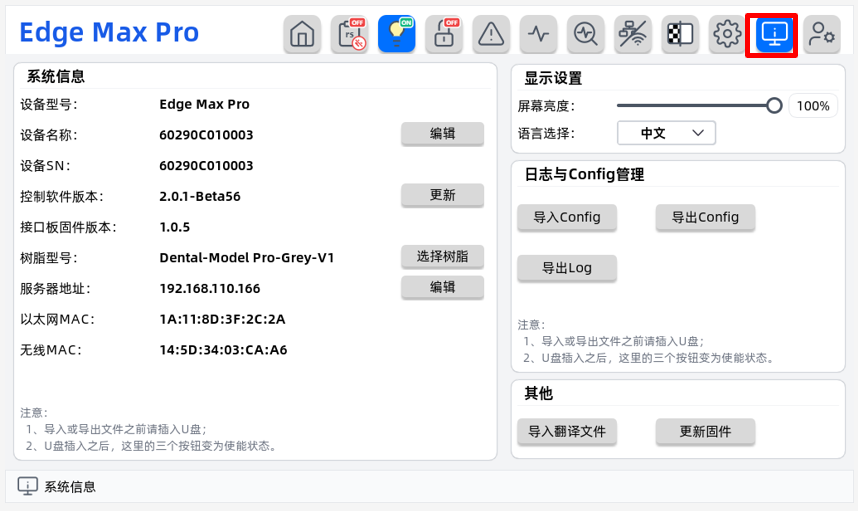Viewport: 858px width, 511px height.
Task: Select the system info monitor tab
Action: [774, 34]
